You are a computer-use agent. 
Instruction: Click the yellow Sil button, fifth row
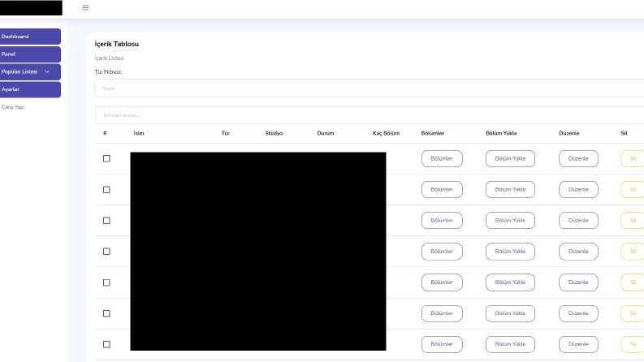633,282
